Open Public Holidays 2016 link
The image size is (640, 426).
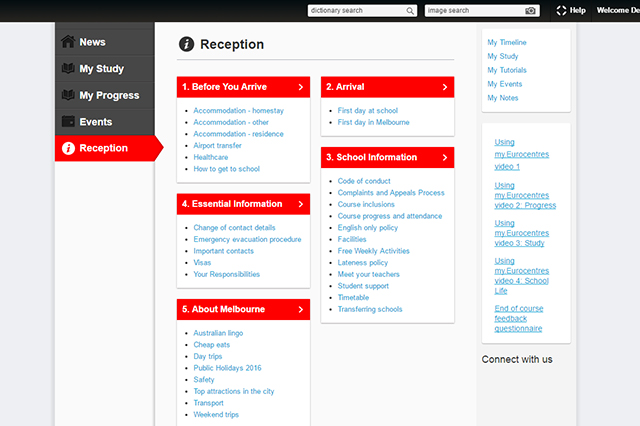pos(227,368)
